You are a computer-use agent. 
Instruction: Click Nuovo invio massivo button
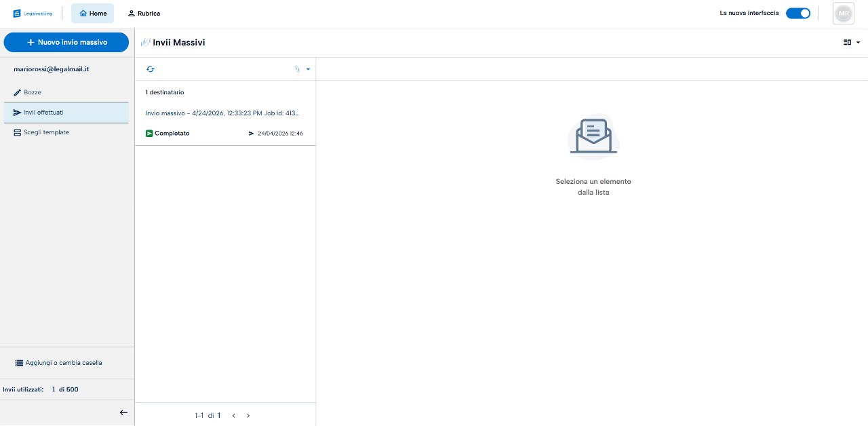[66, 42]
